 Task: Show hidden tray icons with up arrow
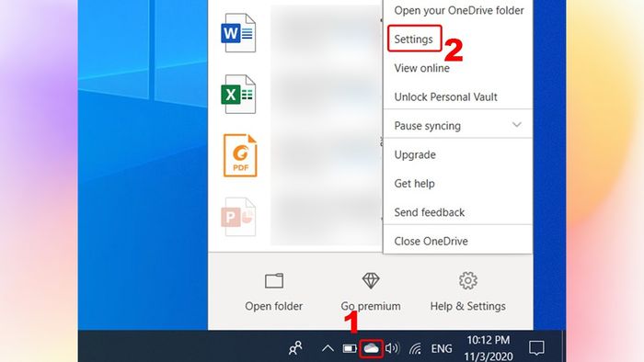click(x=328, y=348)
